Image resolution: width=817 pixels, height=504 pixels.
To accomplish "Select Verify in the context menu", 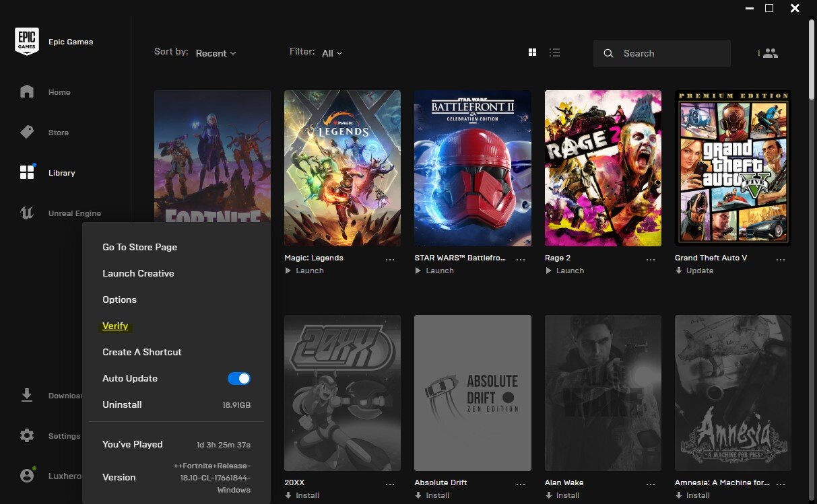I will click(x=115, y=326).
